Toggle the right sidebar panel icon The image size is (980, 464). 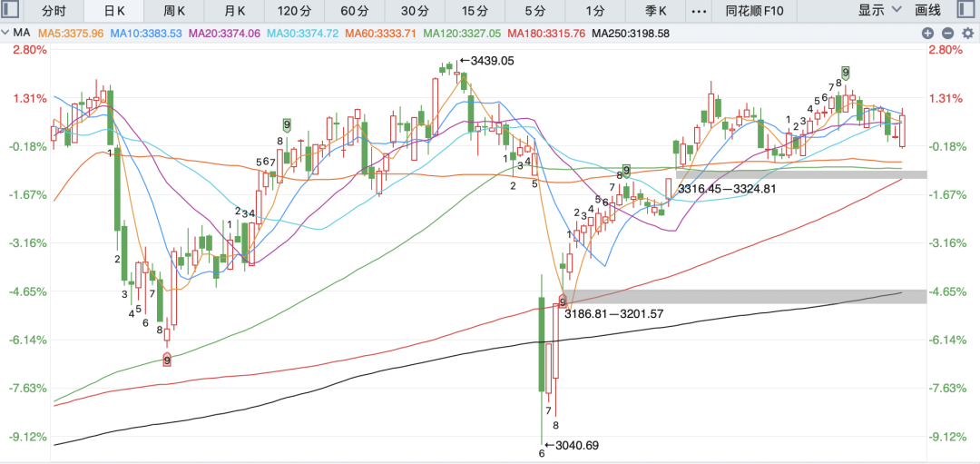click(x=966, y=11)
